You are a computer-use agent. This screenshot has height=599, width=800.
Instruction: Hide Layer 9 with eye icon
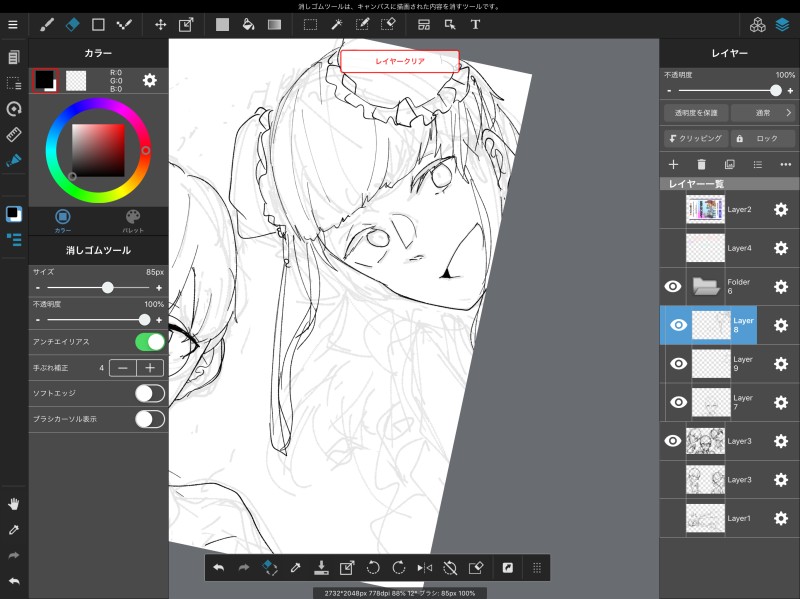tap(679, 363)
